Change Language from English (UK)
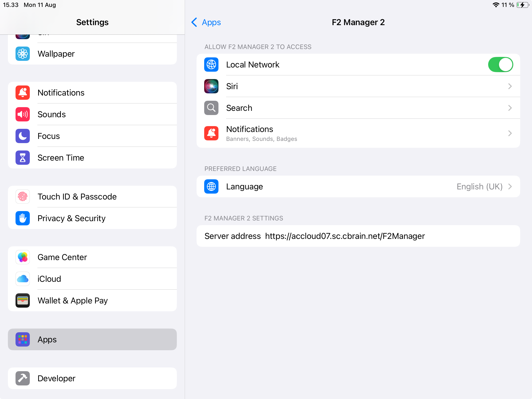 (x=479, y=186)
